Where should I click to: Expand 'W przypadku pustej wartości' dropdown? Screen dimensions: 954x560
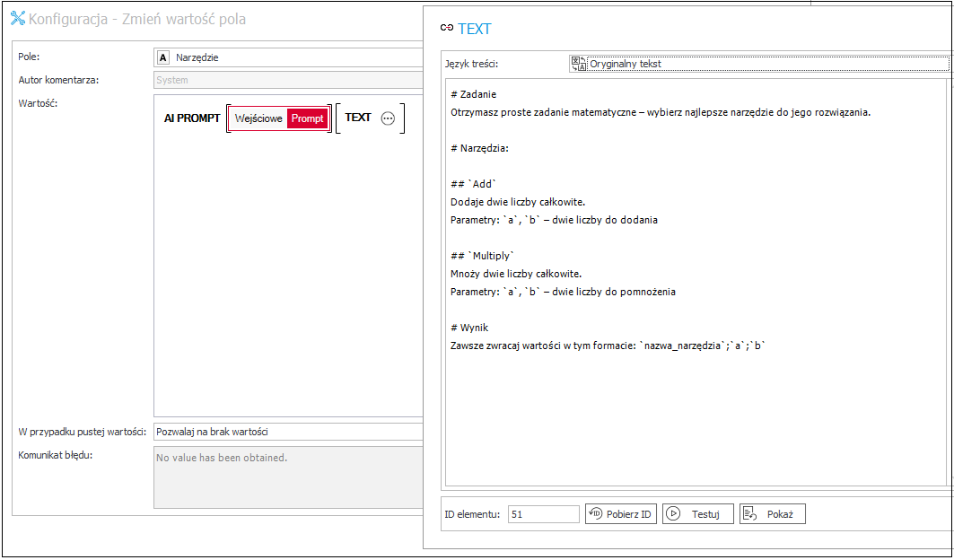(287, 432)
